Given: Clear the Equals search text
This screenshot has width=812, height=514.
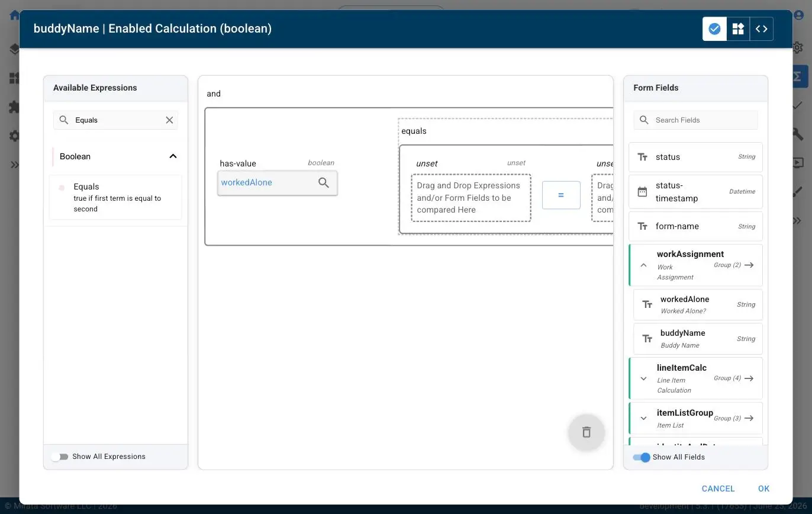Looking at the screenshot, I should pos(169,120).
